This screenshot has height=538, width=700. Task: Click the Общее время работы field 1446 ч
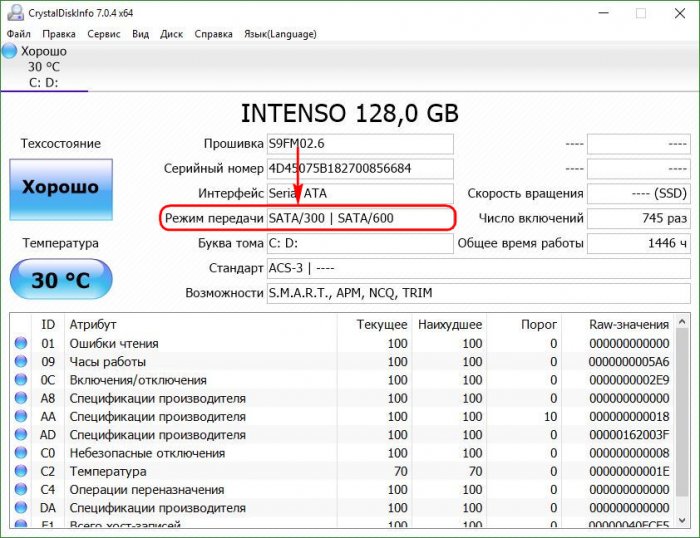[x=638, y=243]
